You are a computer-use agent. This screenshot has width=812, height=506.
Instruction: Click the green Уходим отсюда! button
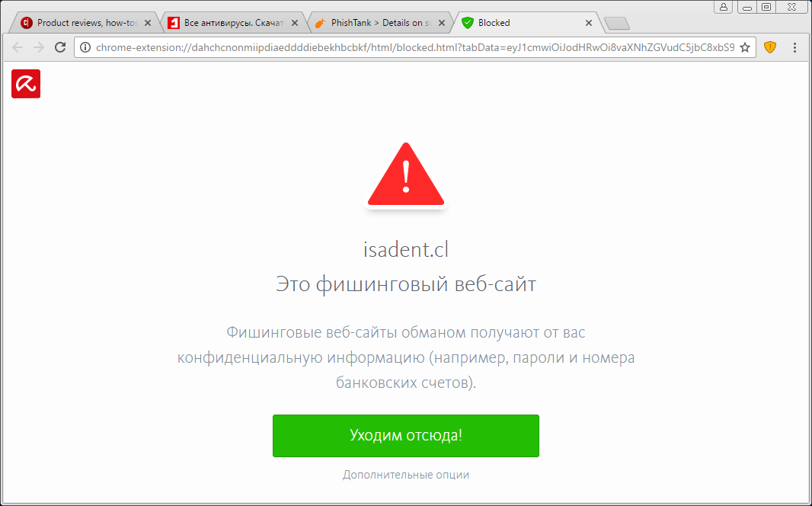406,436
